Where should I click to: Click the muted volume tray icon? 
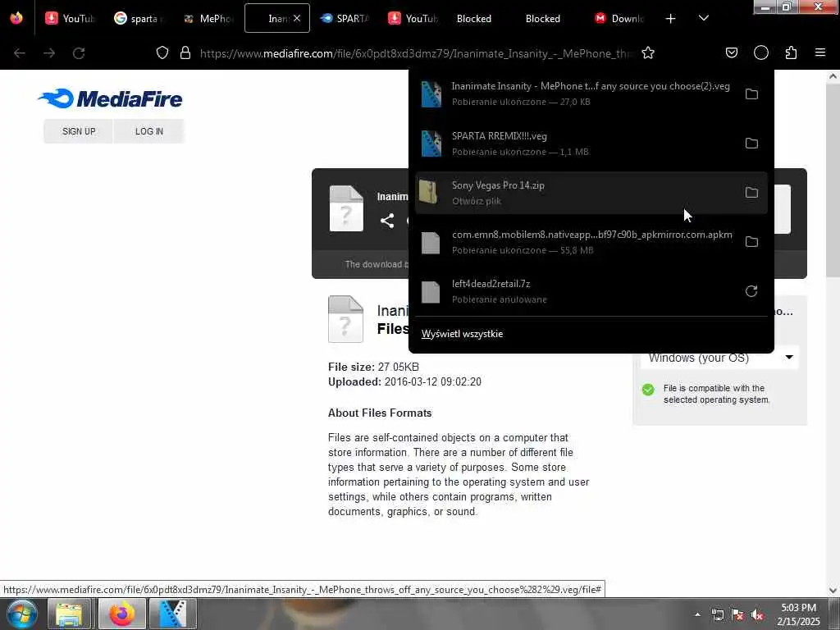pos(757,615)
